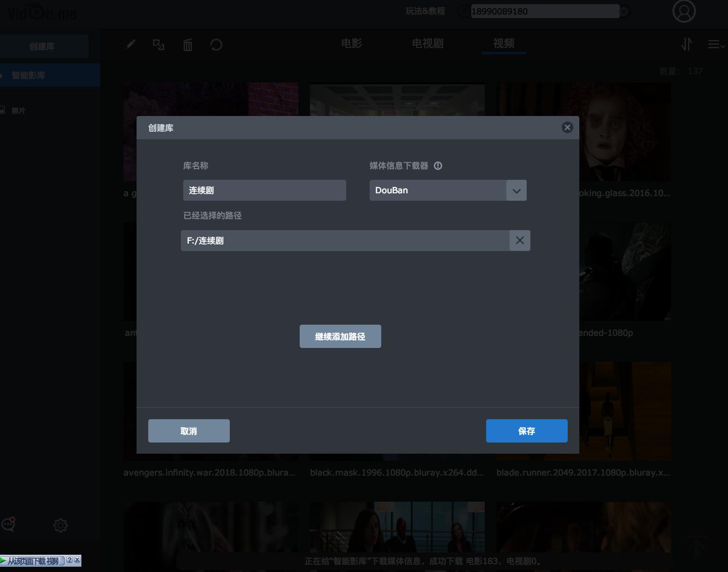728x572 pixels.
Task: Click the trash delete icon
Action: (188, 45)
